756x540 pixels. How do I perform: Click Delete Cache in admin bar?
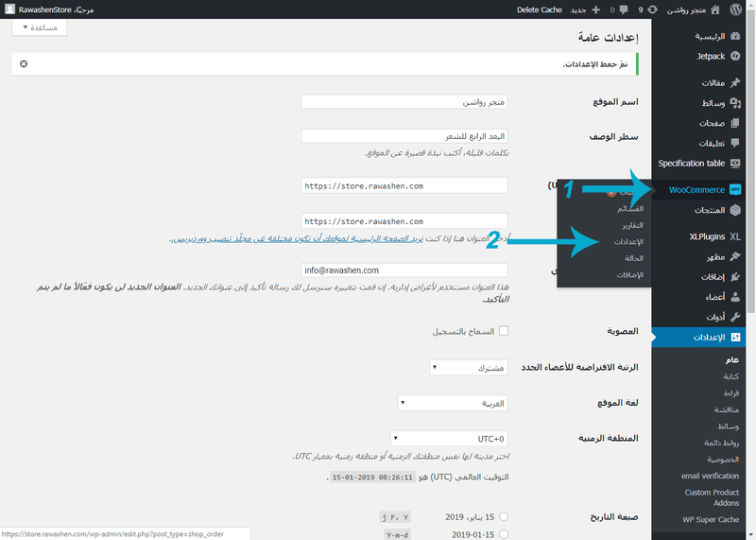pos(539,9)
